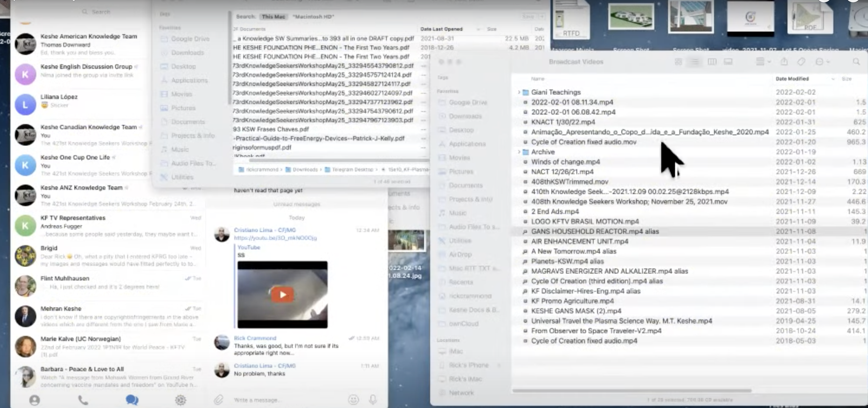This screenshot has width=868, height=408.
Task: Click the Share icon in Broadcast Videos
Action: [784, 62]
